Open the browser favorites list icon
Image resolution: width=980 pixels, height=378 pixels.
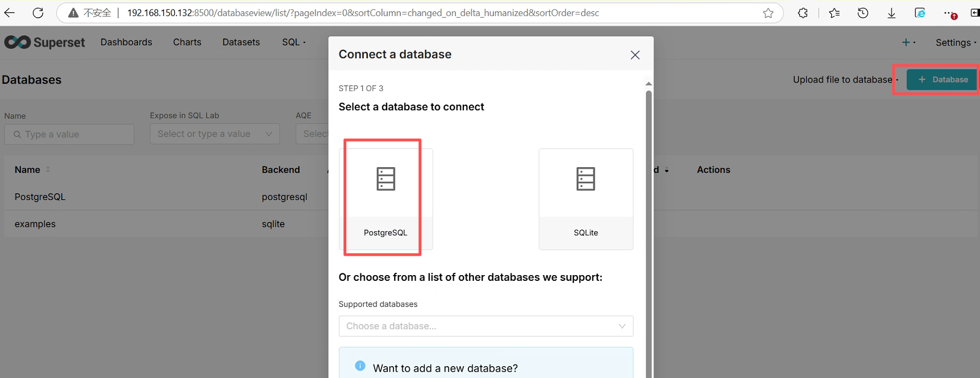[x=834, y=13]
